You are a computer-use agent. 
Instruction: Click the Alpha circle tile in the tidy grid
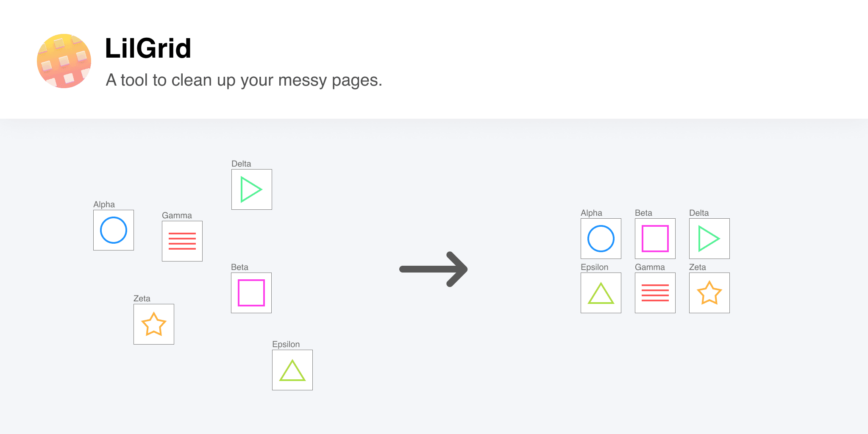601,239
